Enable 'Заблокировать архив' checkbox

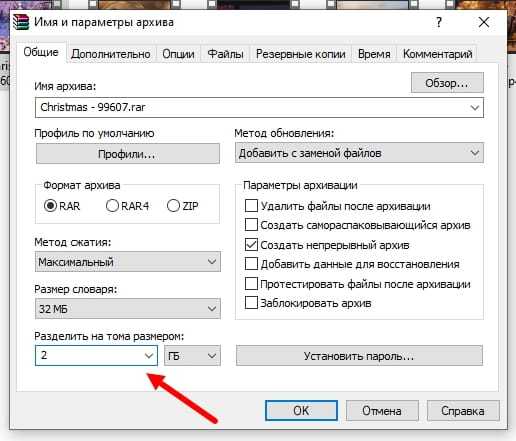(x=251, y=303)
